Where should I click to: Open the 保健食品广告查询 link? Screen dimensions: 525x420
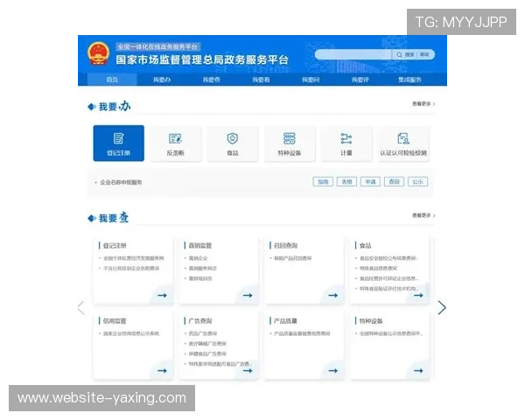click(207, 353)
